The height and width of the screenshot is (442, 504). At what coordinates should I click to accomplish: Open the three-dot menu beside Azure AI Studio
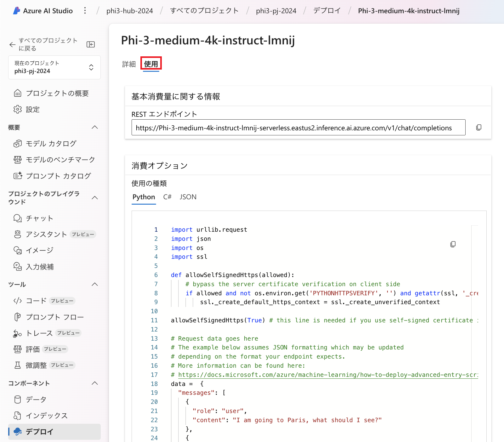85,11
